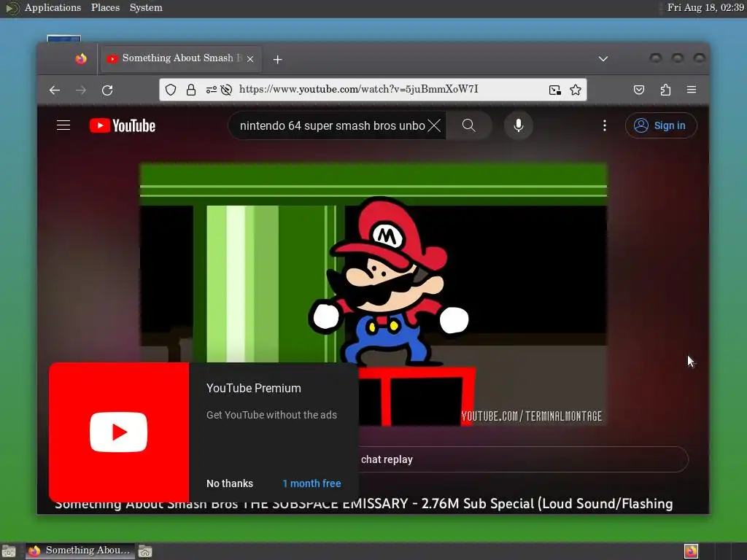This screenshot has height=560, width=747.
Task: Open a new browser tab
Action: coord(278,60)
